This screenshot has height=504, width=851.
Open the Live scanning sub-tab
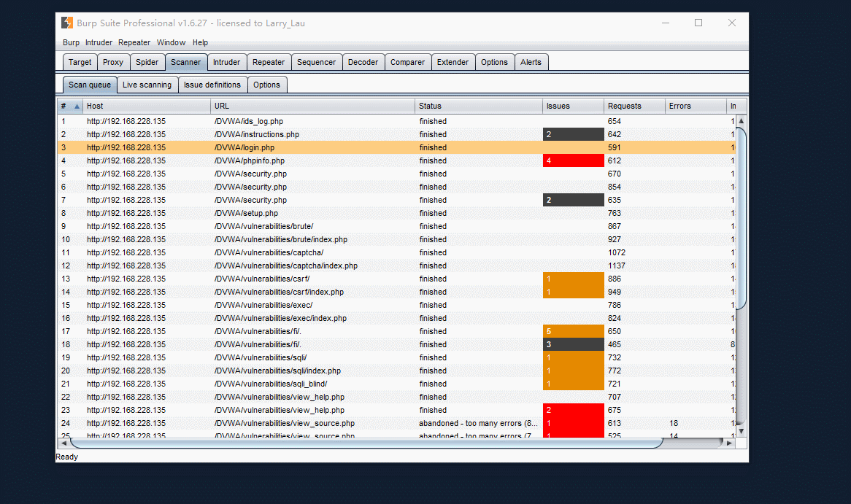(x=147, y=85)
